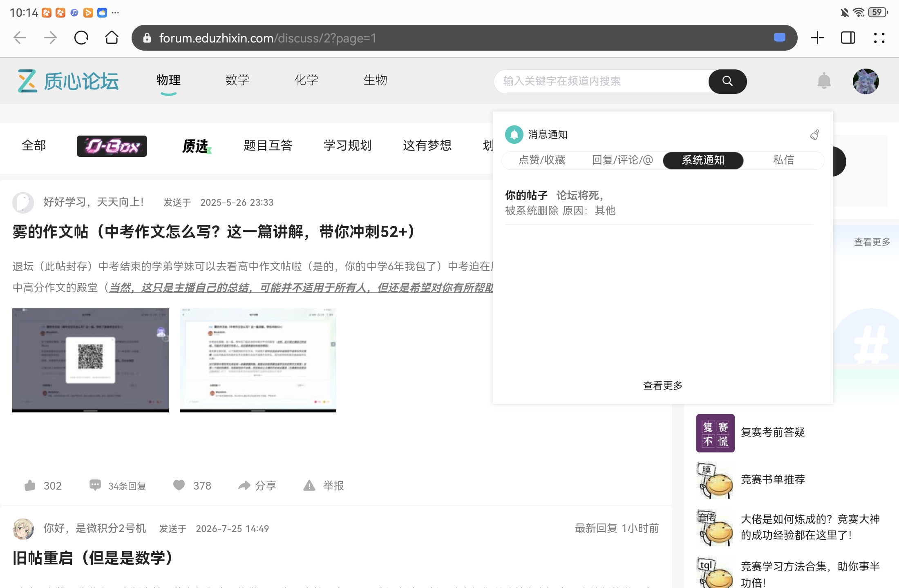Open 竞赛学习方法合集 topic
899x588 pixels.
click(810, 575)
